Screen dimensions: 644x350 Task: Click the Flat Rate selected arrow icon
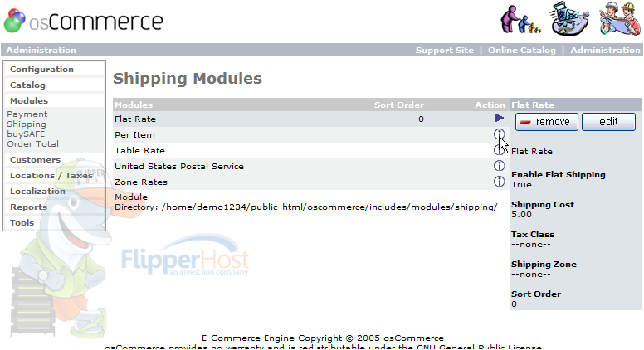499,119
